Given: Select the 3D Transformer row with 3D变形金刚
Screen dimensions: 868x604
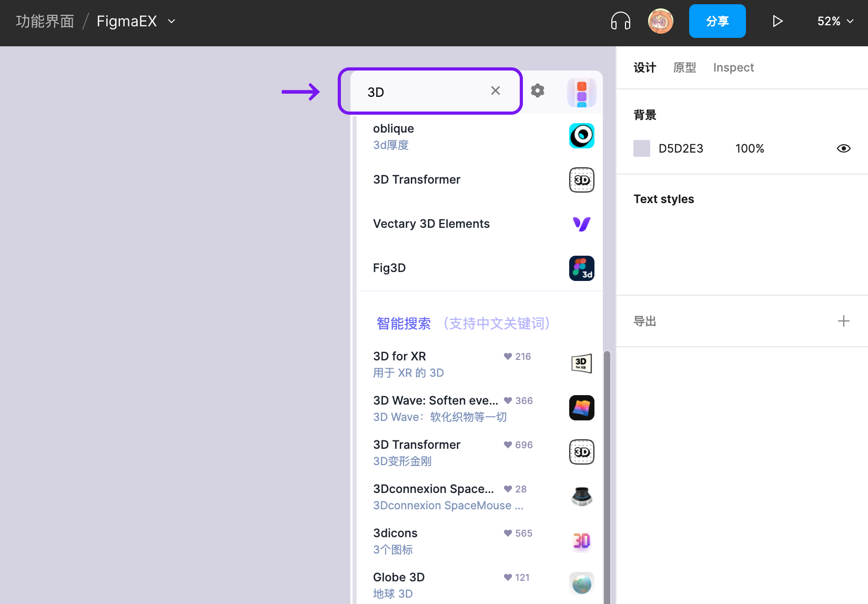Looking at the screenshot, I should (x=480, y=452).
